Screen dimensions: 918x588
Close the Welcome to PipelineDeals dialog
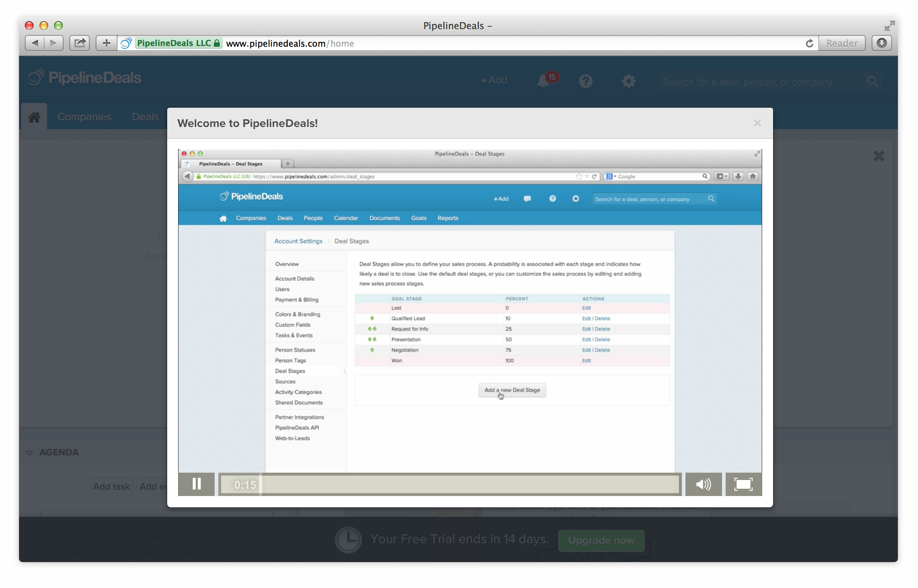(x=757, y=123)
